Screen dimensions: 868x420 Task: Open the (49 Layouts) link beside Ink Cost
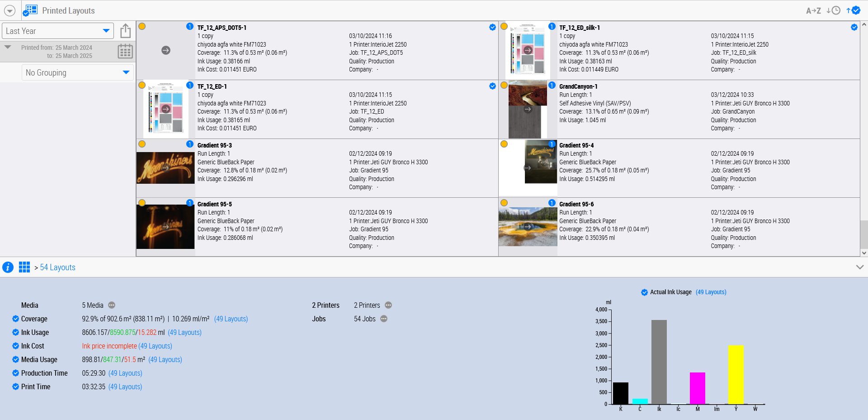pyautogui.click(x=155, y=346)
